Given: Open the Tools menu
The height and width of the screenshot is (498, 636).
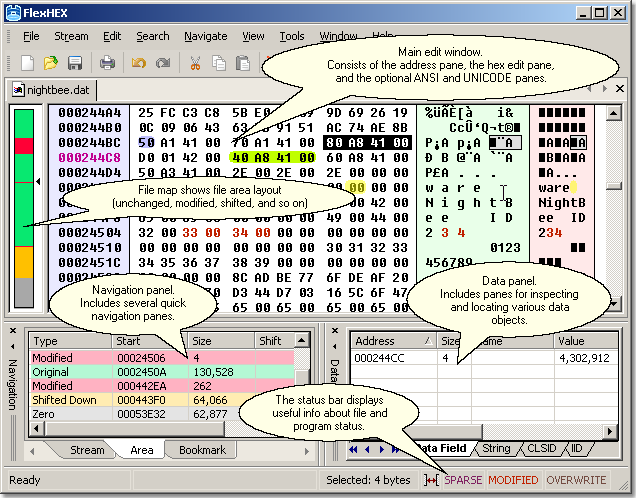Looking at the screenshot, I should [x=292, y=36].
